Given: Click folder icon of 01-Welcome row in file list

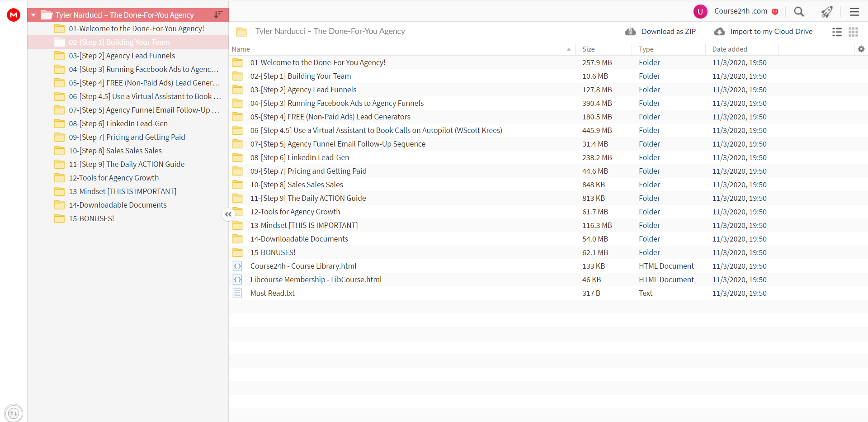Looking at the screenshot, I should click(237, 62).
